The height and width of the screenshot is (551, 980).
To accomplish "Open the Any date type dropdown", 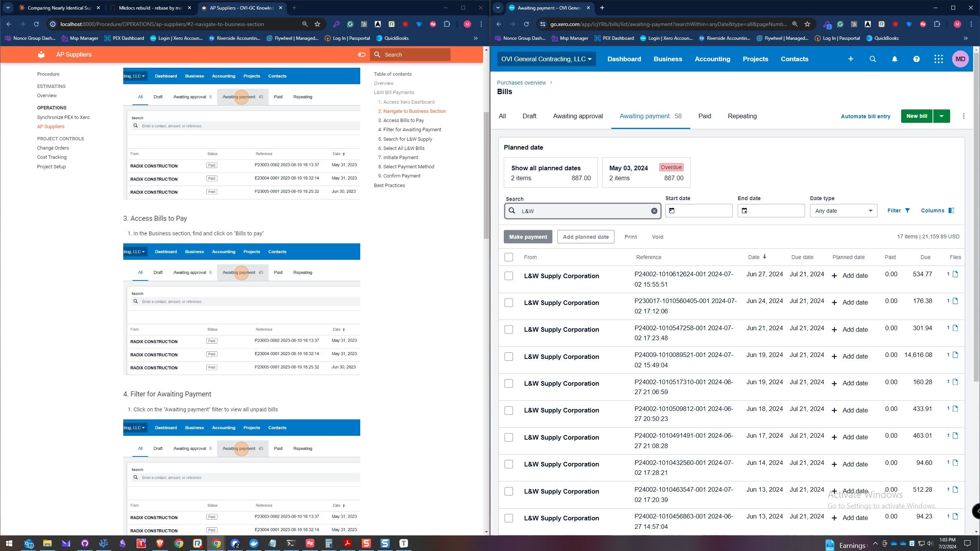I will click(x=843, y=211).
